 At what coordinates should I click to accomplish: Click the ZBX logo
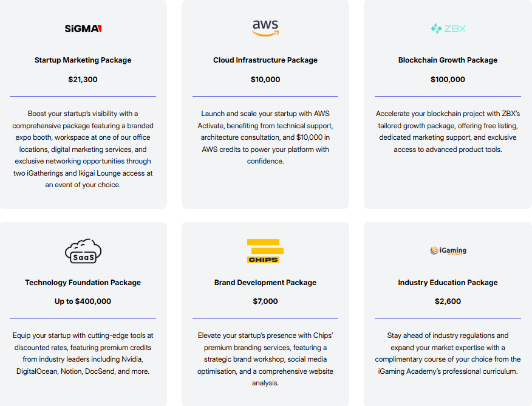448,29
